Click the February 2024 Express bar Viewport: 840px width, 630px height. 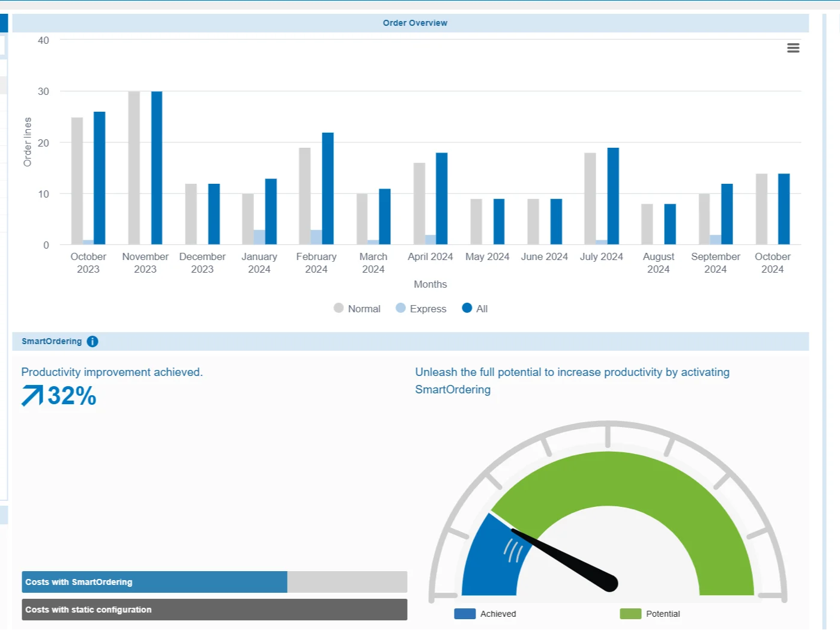pos(316,237)
